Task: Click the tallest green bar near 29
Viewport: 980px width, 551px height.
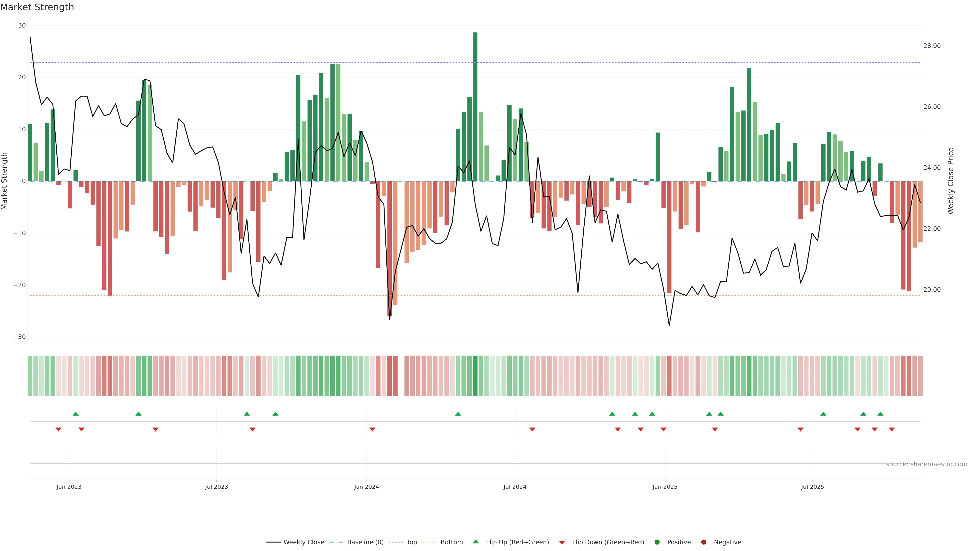Action: (475, 106)
